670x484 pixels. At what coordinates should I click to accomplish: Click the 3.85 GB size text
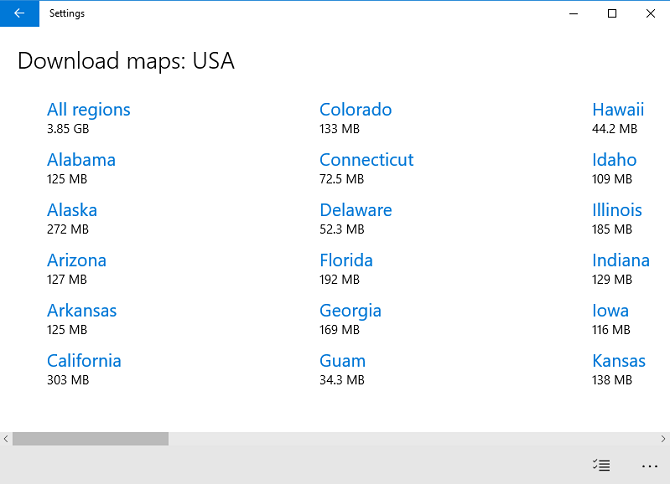coord(68,129)
